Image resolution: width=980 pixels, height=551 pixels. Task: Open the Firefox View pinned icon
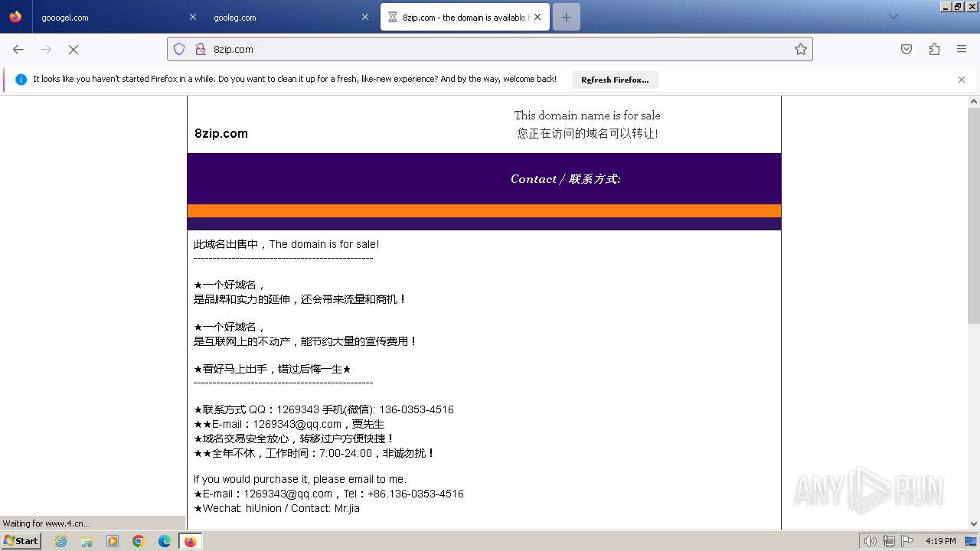click(15, 17)
